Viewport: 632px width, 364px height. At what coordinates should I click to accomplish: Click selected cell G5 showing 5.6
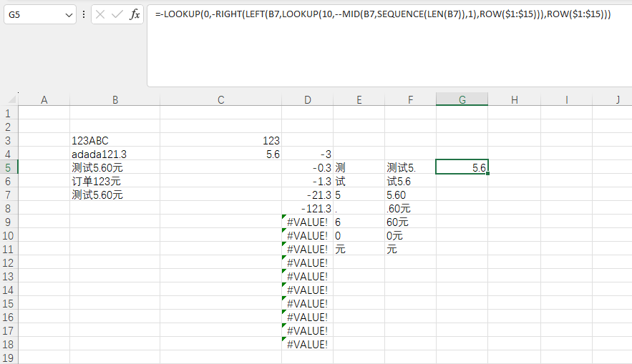pyautogui.click(x=462, y=167)
